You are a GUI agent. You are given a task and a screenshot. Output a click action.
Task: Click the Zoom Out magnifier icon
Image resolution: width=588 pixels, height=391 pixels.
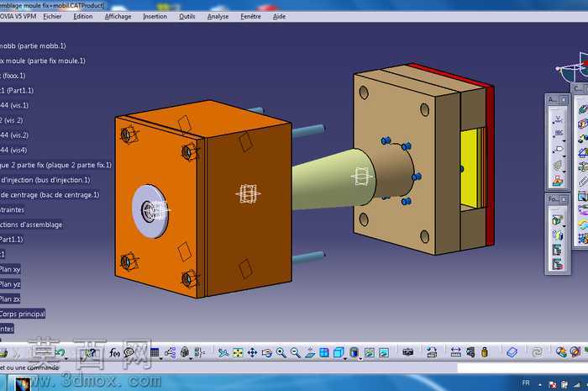point(296,352)
